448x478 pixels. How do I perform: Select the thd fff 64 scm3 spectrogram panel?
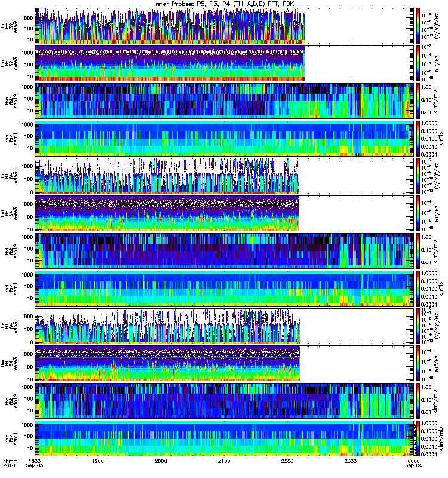(225, 213)
